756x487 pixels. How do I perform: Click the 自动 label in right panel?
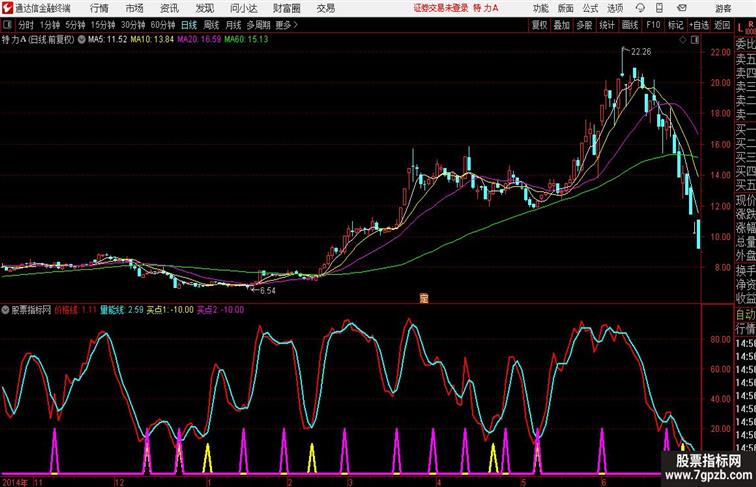tap(745, 315)
